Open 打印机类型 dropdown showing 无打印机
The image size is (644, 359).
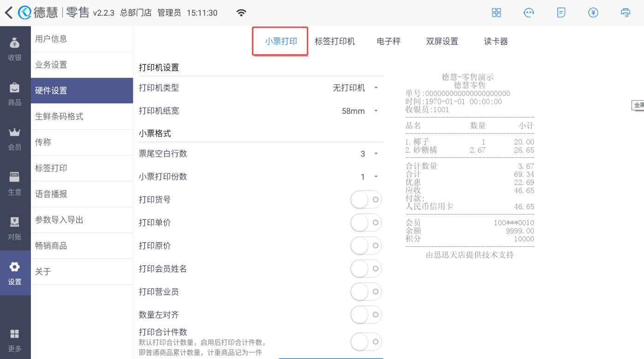click(355, 88)
